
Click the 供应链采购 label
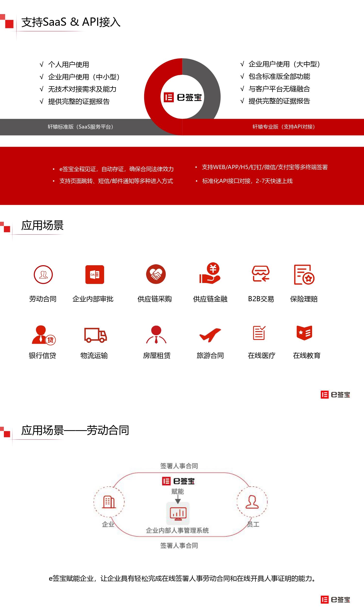click(x=155, y=299)
